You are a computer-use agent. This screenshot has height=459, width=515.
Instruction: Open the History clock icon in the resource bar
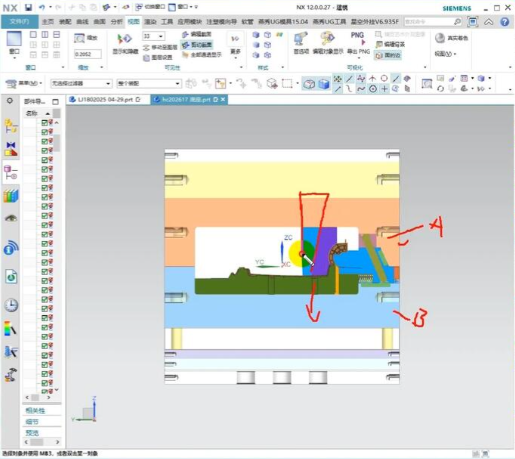(11, 305)
